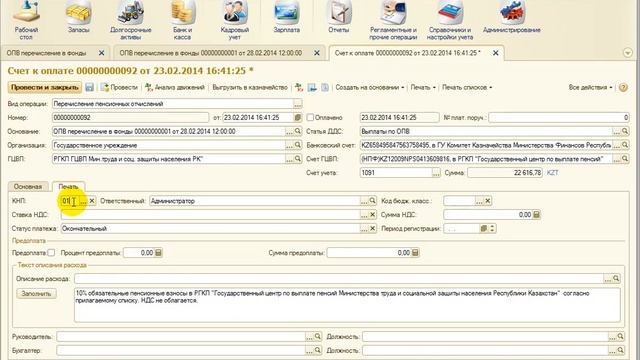Click the Провести button
This screenshot has width=640, height=360.
tap(119, 87)
